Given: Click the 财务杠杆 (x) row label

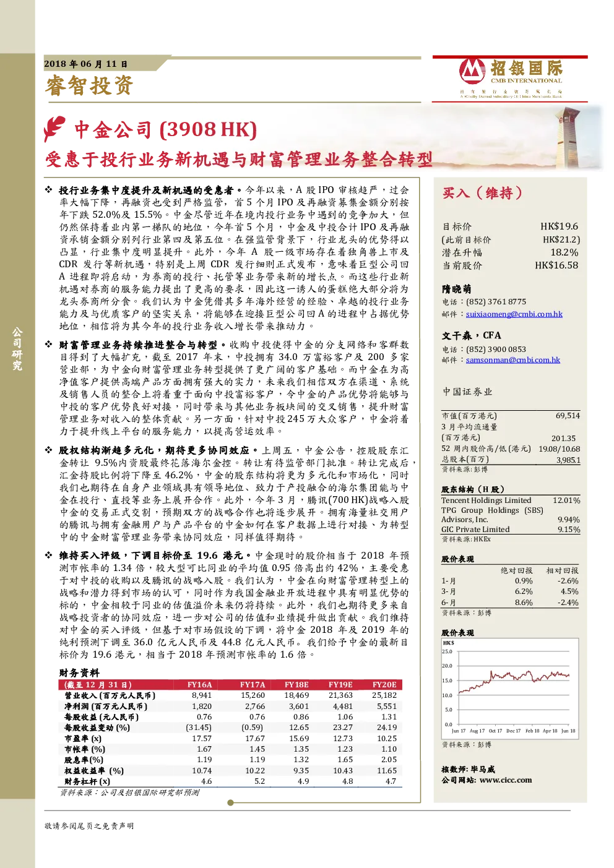Looking at the screenshot, I should coord(87,781).
